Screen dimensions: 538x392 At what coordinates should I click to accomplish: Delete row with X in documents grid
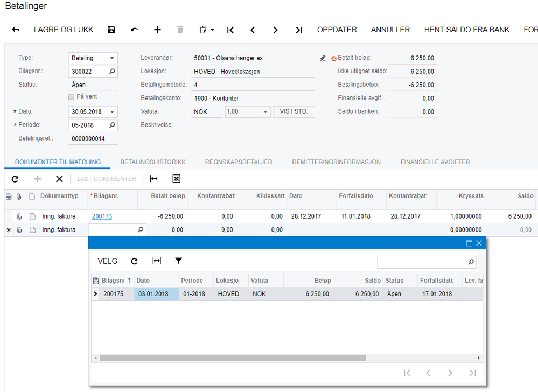click(x=59, y=179)
